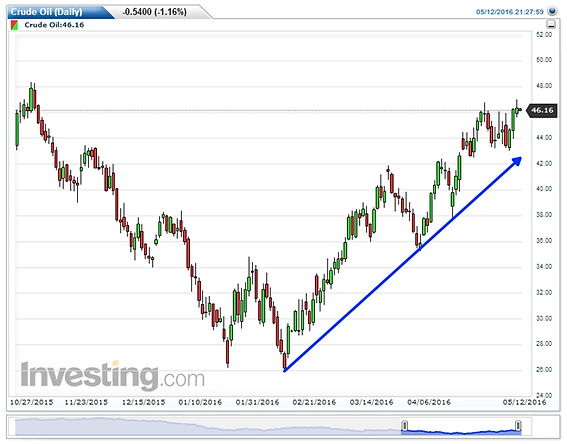The width and height of the screenshot is (567, 444).
Task: Click the 32.00 price axis label
Action: pos(544,292)
